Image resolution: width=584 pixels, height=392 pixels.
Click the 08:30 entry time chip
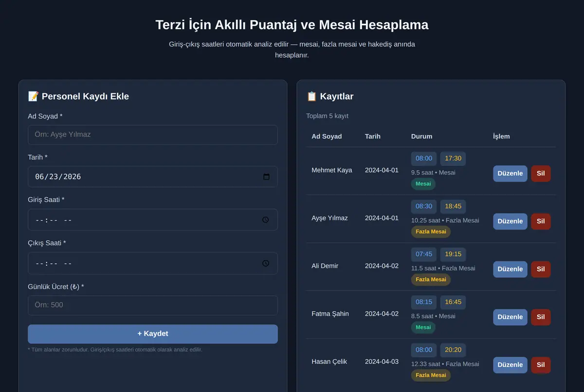(424, 206)
